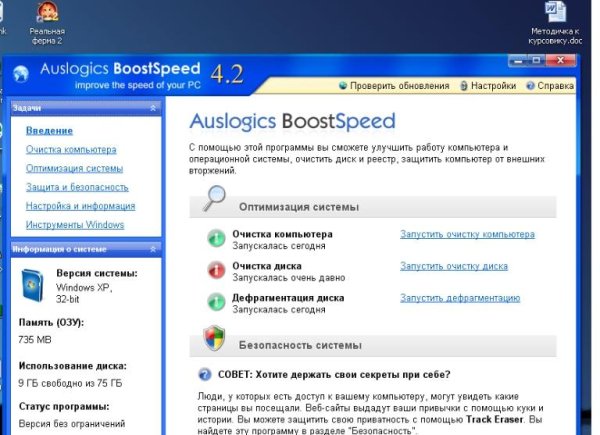
Task: Collapse the Информация о системе panel chevron
Action: coord(153,249)
